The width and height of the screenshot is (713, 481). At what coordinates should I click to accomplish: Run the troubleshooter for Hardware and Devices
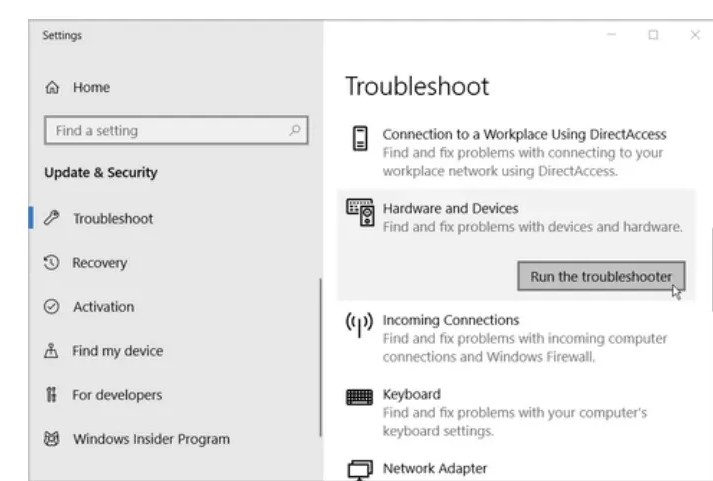coord(601,276)
